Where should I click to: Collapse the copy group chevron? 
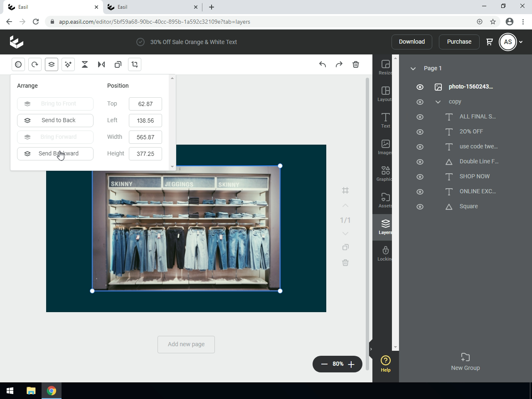point(438,102)
